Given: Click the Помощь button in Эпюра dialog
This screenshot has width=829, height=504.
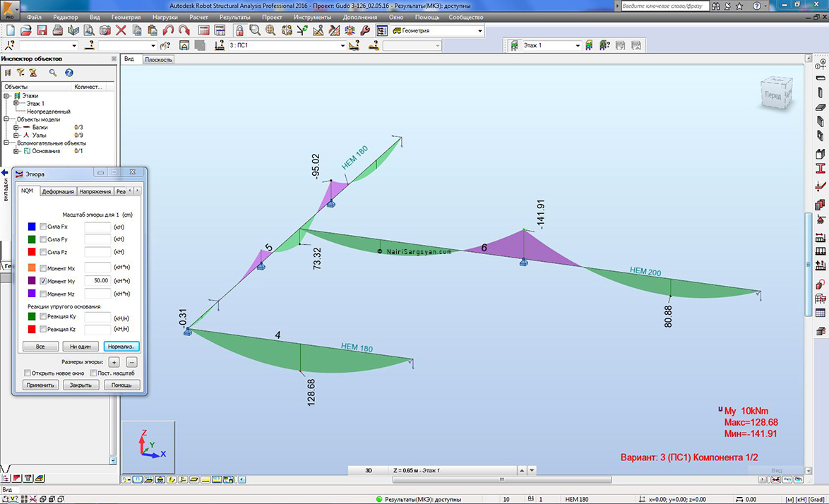Looking at the screenshot, I should point(121,385).
